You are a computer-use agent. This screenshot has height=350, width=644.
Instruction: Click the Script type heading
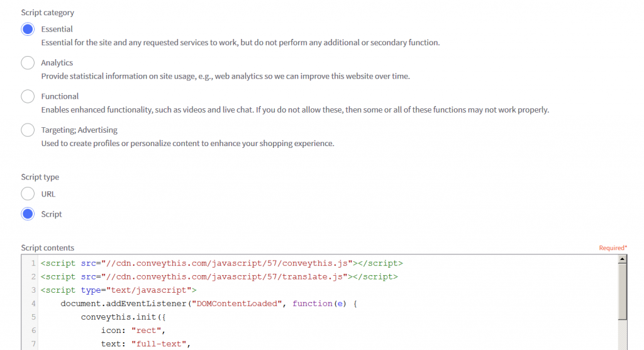(40, 177)
